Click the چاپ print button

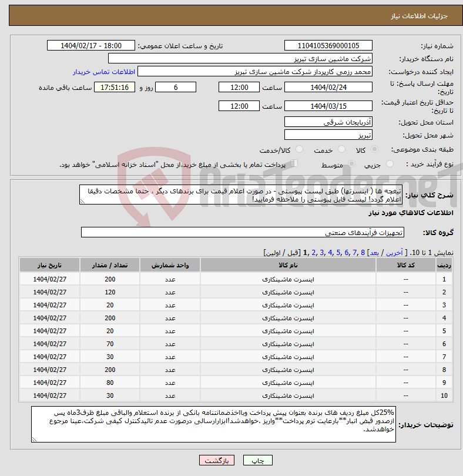(258, 460)
